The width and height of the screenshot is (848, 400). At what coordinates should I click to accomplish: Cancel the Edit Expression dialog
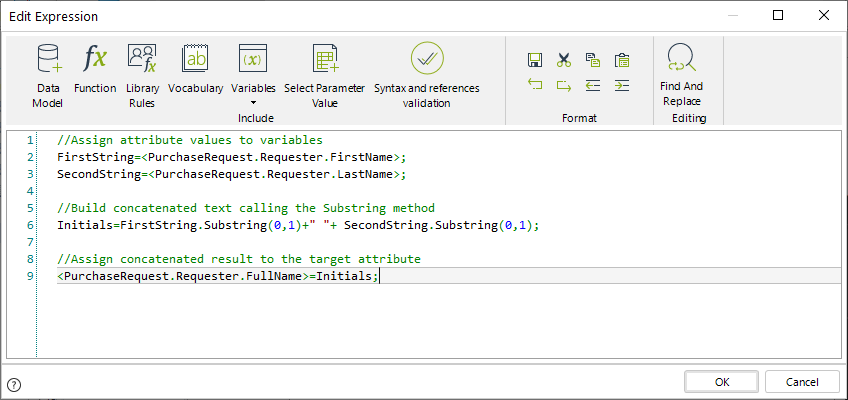(x=802, y=382)
